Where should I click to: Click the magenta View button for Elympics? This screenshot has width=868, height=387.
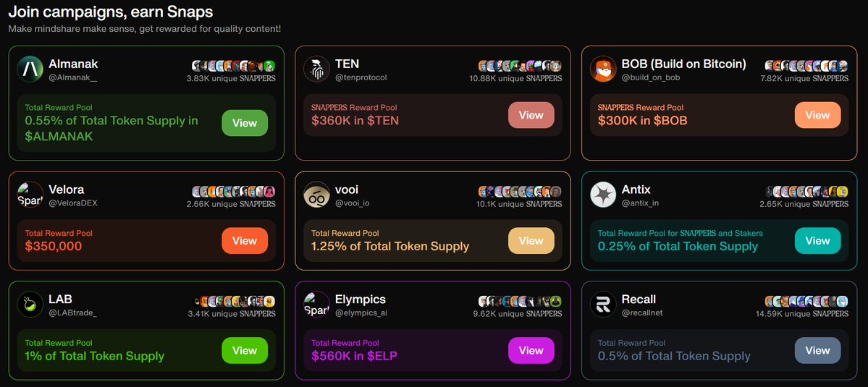[531, 351]
